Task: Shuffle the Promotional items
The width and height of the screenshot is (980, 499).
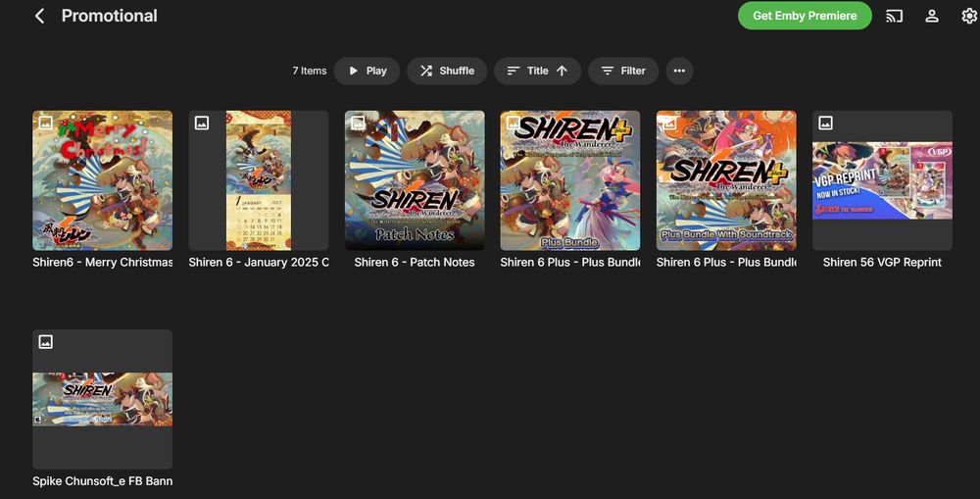Action: click(x=447, y=71)
